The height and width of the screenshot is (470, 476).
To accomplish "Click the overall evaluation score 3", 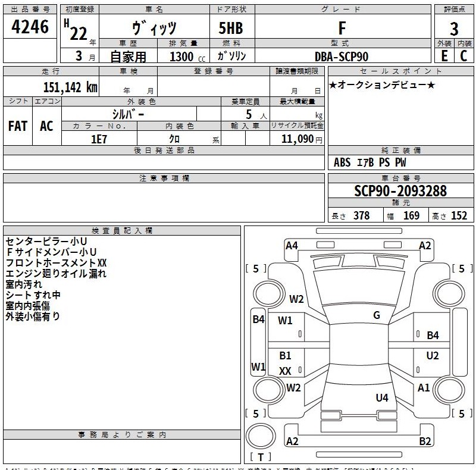I will 454,29.
